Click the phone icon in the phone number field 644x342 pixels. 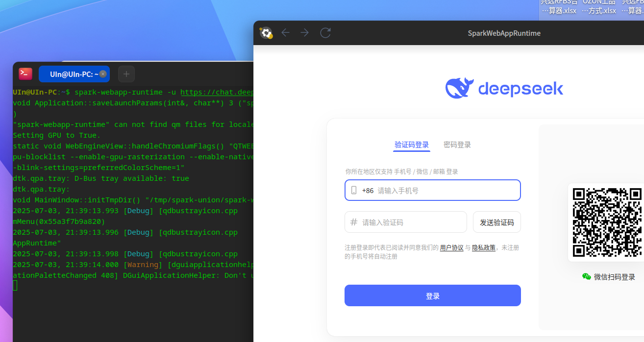pos(354,191)
